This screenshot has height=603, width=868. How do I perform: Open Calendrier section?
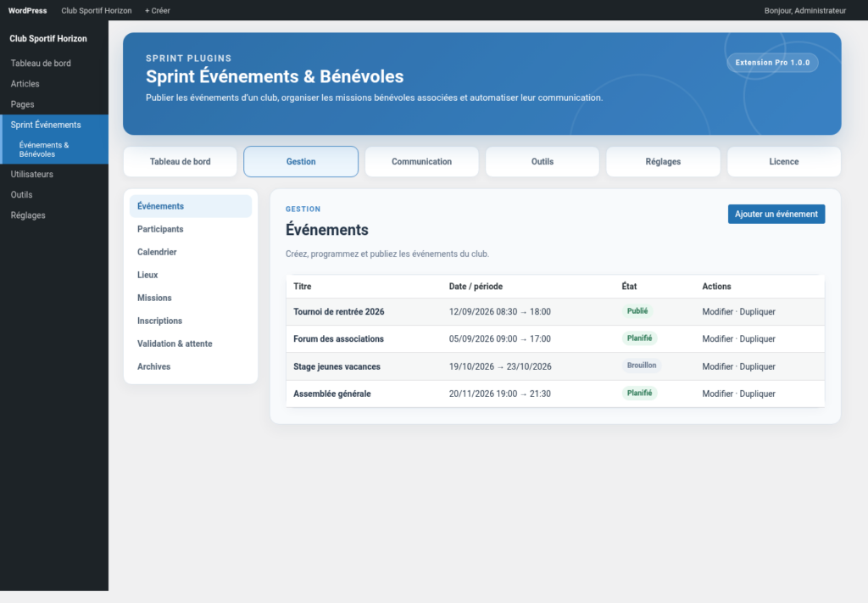click(x=191, y=252)
